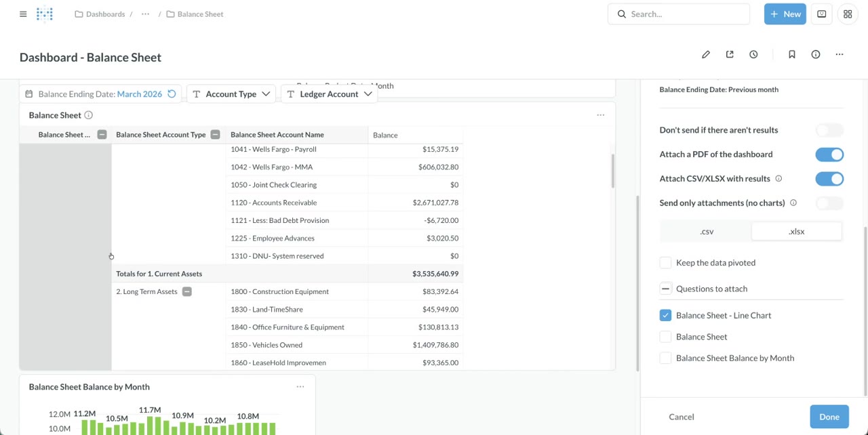Change Balance Ending Date March 2026 value

point(139,94)
